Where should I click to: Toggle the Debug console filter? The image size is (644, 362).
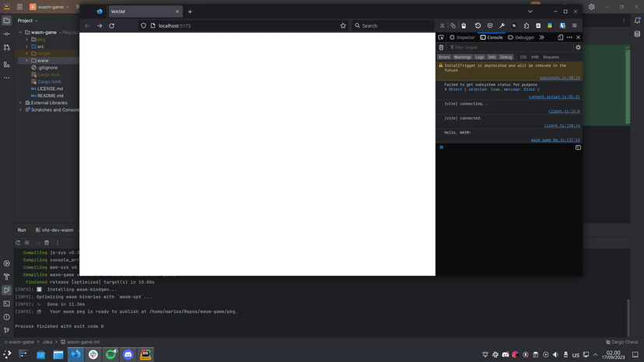pos(506,57)
